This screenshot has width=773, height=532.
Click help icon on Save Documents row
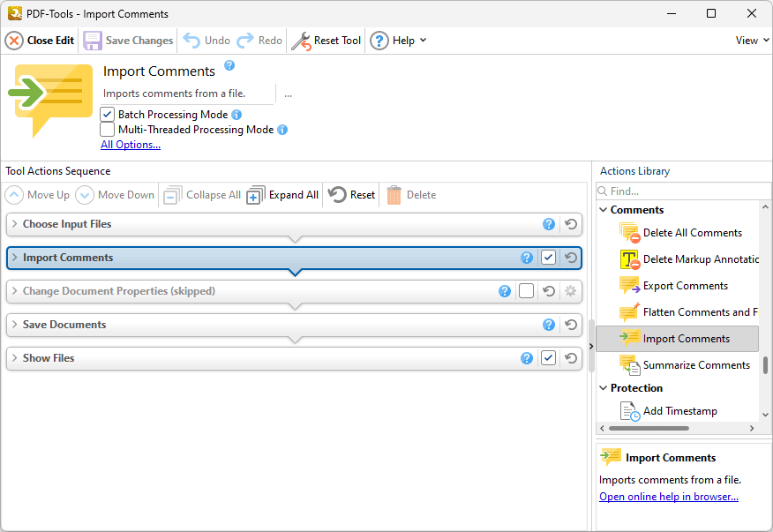[549, 325]
